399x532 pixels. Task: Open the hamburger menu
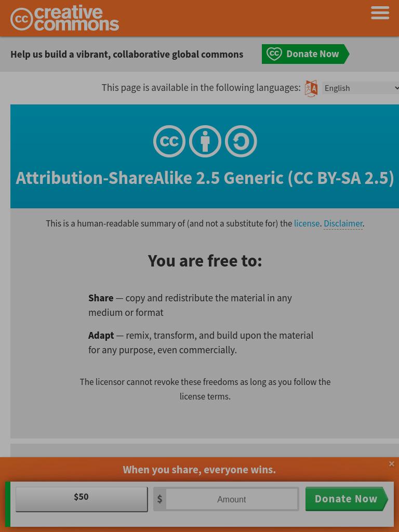(x=380, y=13)
